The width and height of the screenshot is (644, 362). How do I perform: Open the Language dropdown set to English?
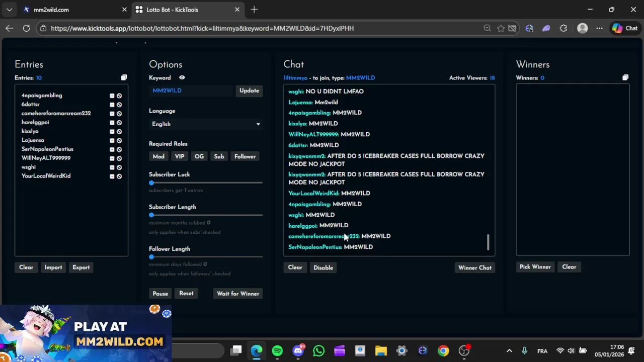(206, 124)
